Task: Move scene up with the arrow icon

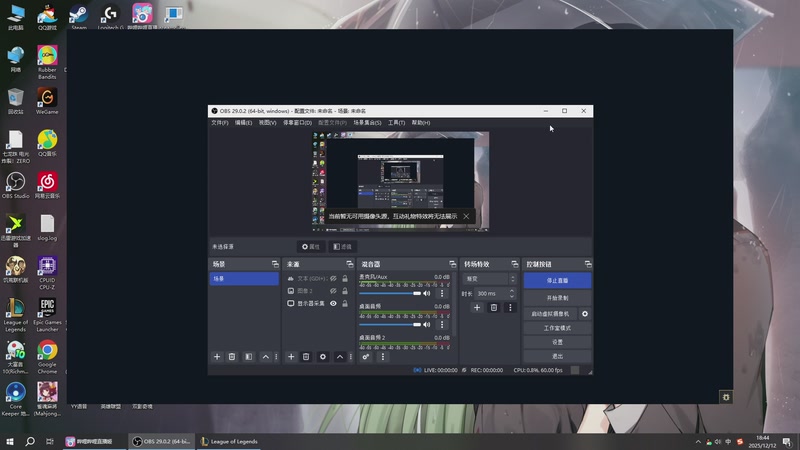Action: coord(265,357)
